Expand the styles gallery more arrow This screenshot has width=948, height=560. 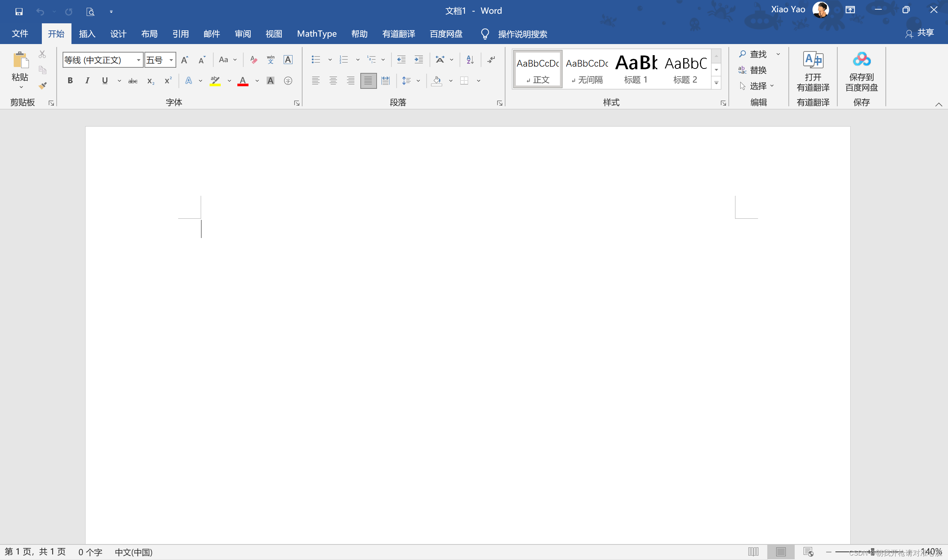pyautogui.click(x=716, y=83)
